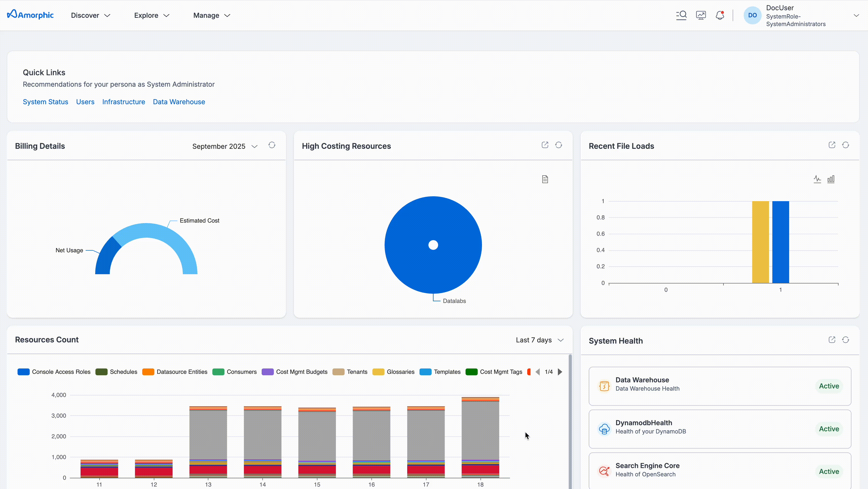
Task: Click the monitoring dashboard icon in header
Action: [701, 15]
